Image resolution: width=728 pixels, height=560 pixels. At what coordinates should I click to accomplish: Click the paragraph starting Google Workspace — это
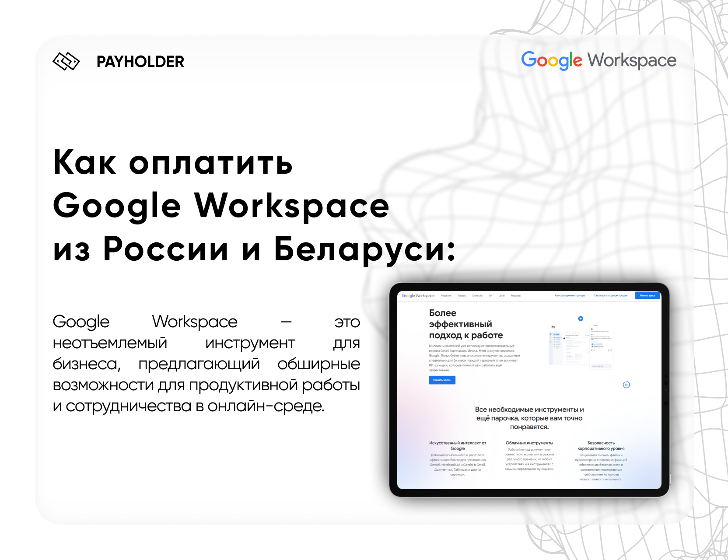pos(206,364)
